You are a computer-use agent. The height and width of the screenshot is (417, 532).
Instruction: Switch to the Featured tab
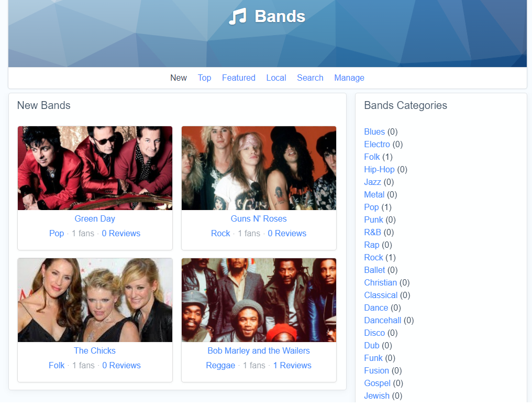click(x=239, y=78)
